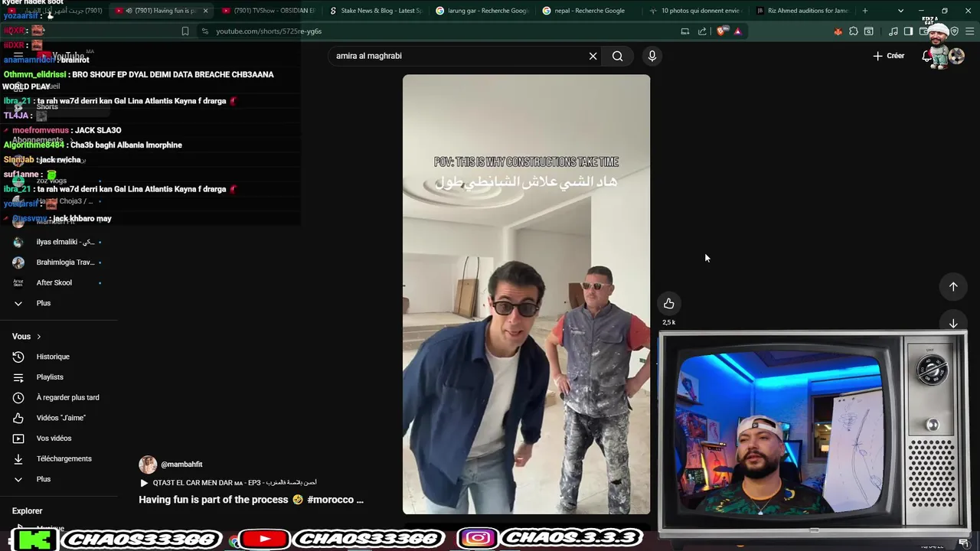Switch to larung gar Google tab
Image resolution: width=980 pixels, height=551 pixels.
coord(481,11)
